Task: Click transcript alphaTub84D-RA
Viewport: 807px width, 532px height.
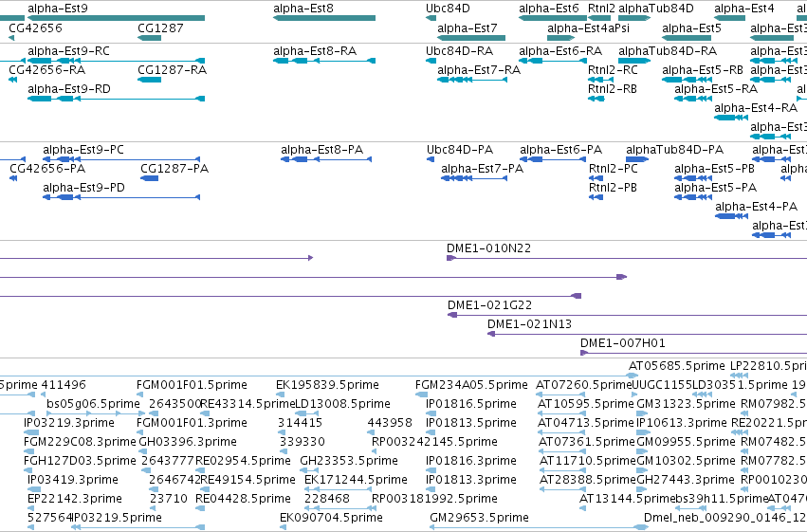Action: (x=634, y=61)
